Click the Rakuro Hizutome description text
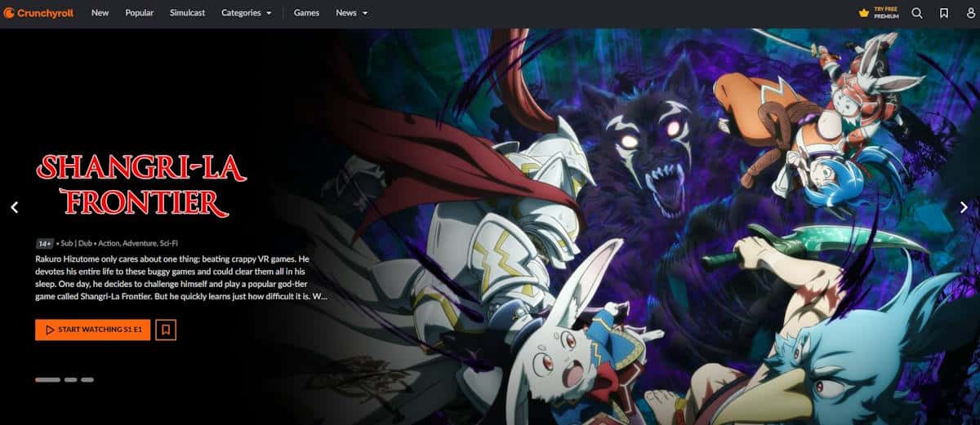The height and width of the screenshot is (425, 980). click(181, 277)
